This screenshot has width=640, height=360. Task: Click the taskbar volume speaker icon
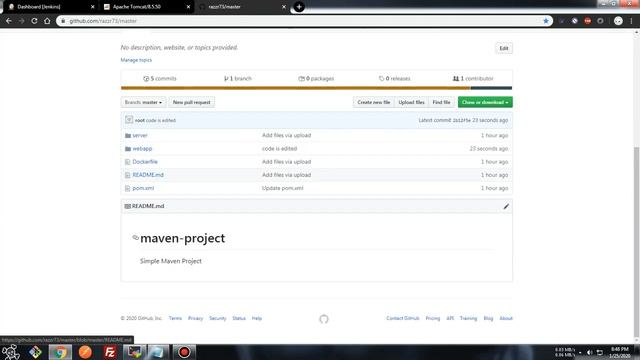pos(589,352)
